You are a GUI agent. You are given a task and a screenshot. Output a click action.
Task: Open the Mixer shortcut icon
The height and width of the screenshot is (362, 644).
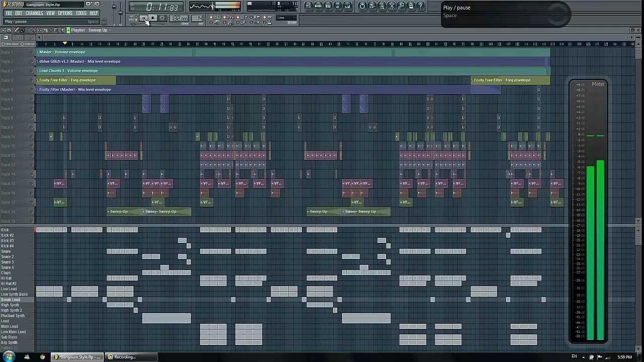pyautogui.click(x=348, y=6)
